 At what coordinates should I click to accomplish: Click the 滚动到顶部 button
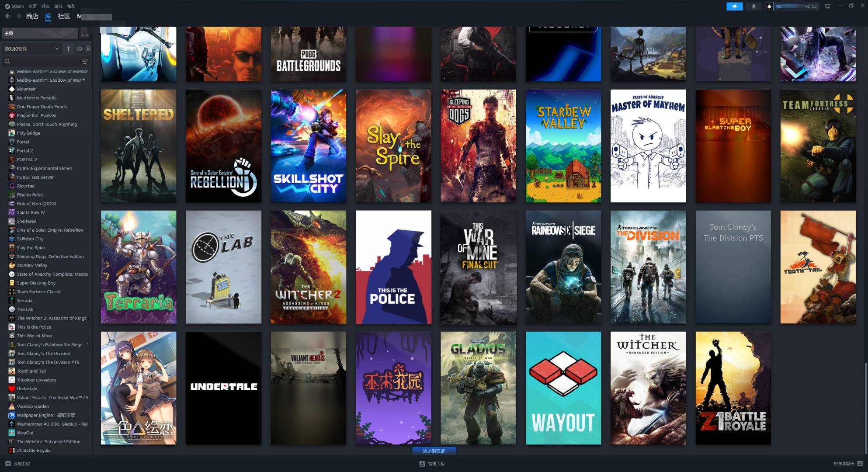click(x=434, y=451)
